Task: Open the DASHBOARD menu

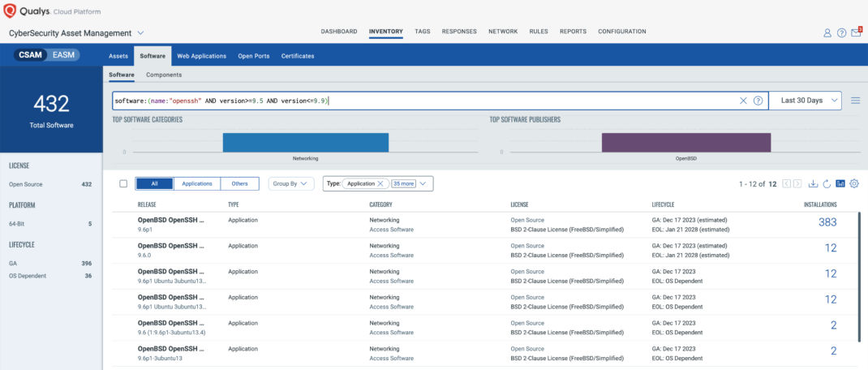Action: [339, 32]
